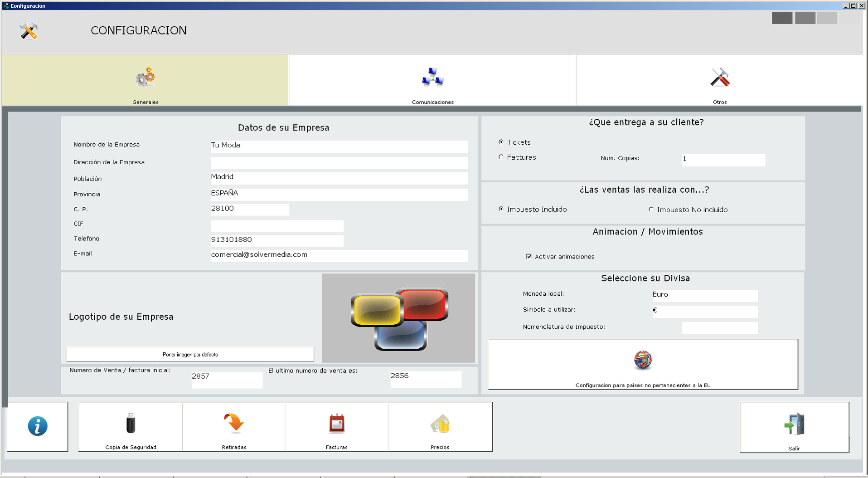
Task: Choose Impuesto No incluido option
Action: (x=651, y=210)
